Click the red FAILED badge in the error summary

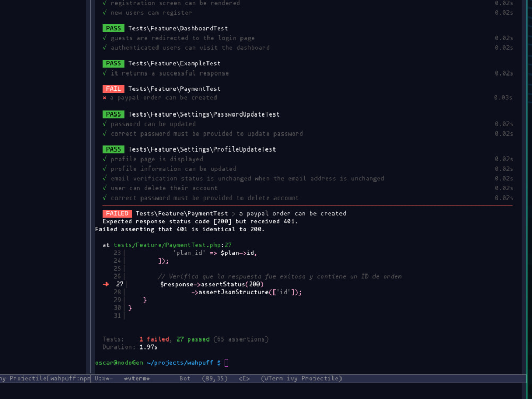[117, 213]
